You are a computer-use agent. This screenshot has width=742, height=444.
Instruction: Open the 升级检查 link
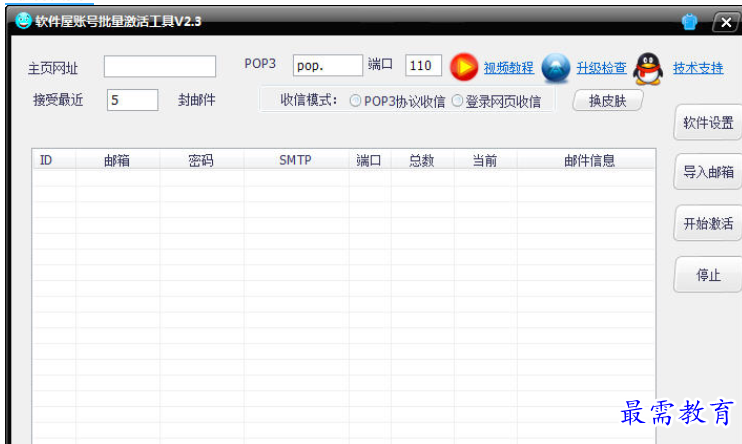click(x=601, y=68)
